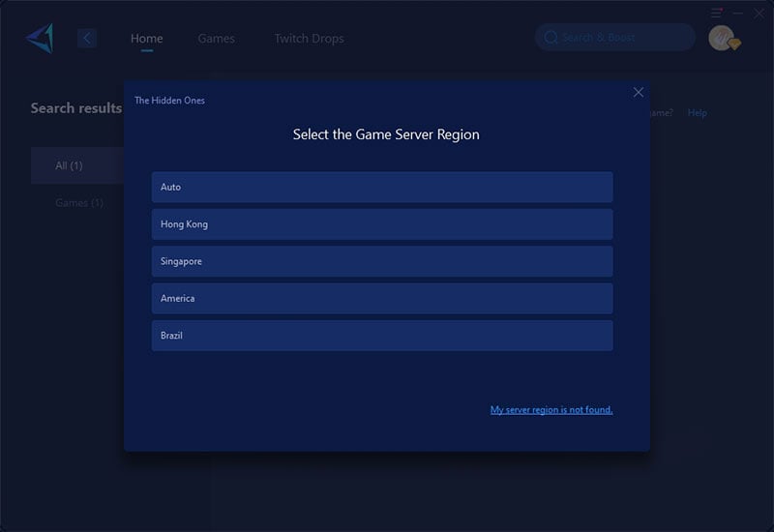The image size is (774, 532).
Task: Open the user profile avatar
Action: coord(722,38)
